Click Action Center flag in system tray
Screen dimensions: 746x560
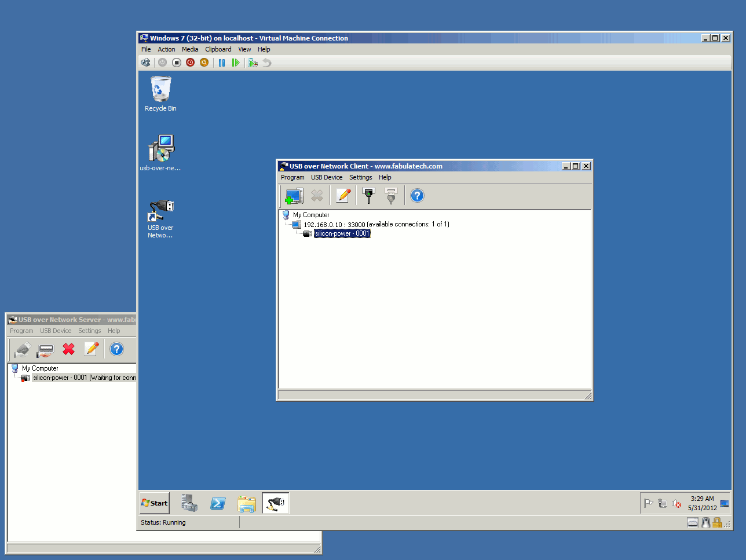click(649, 503)
